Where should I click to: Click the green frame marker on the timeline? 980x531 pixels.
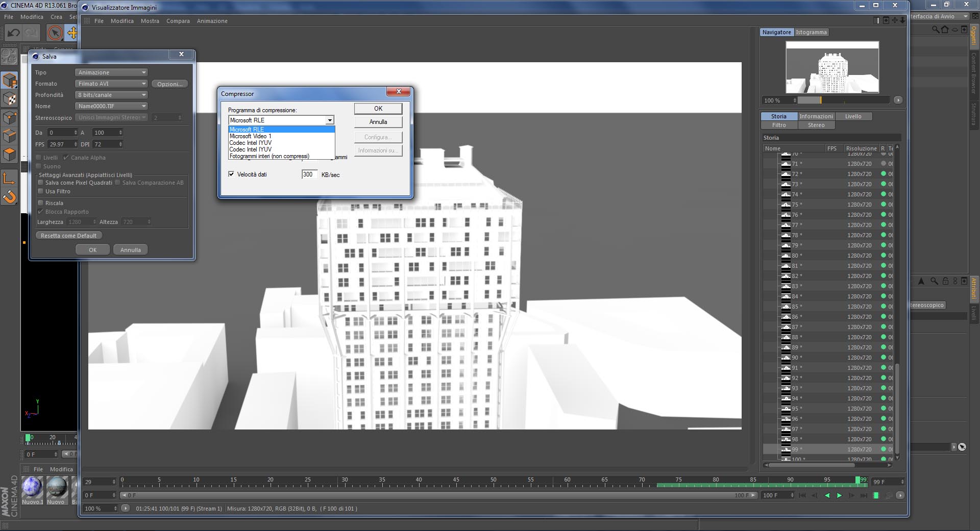pyautogui.click(x=858, y=481)
